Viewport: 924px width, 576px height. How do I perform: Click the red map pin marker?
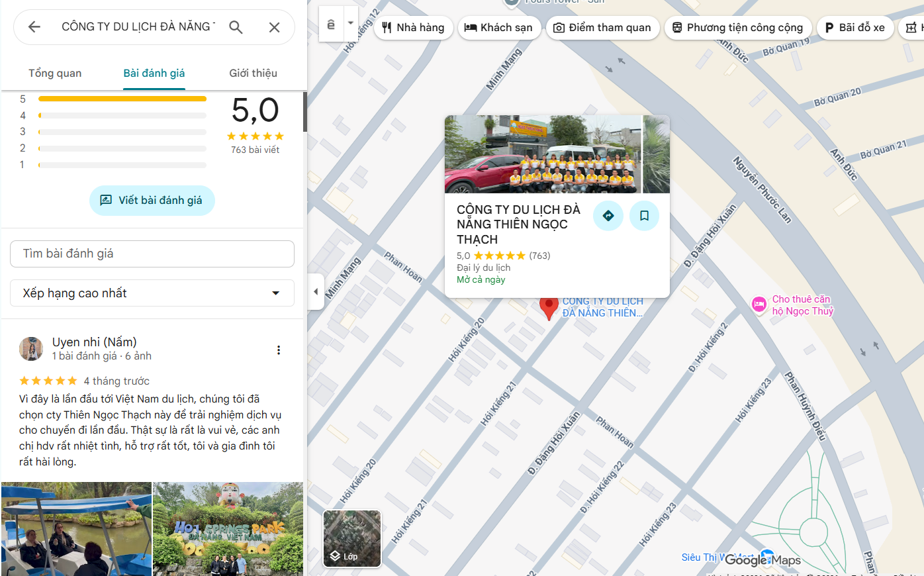click(x=549, y=308)
